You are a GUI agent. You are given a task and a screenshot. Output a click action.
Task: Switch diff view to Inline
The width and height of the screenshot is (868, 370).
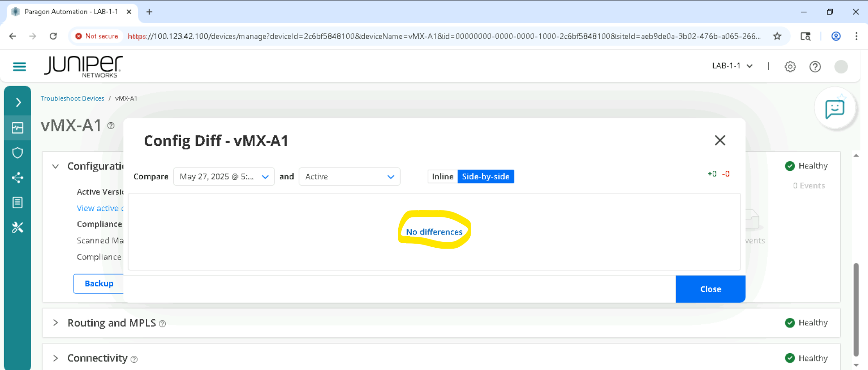442,177
